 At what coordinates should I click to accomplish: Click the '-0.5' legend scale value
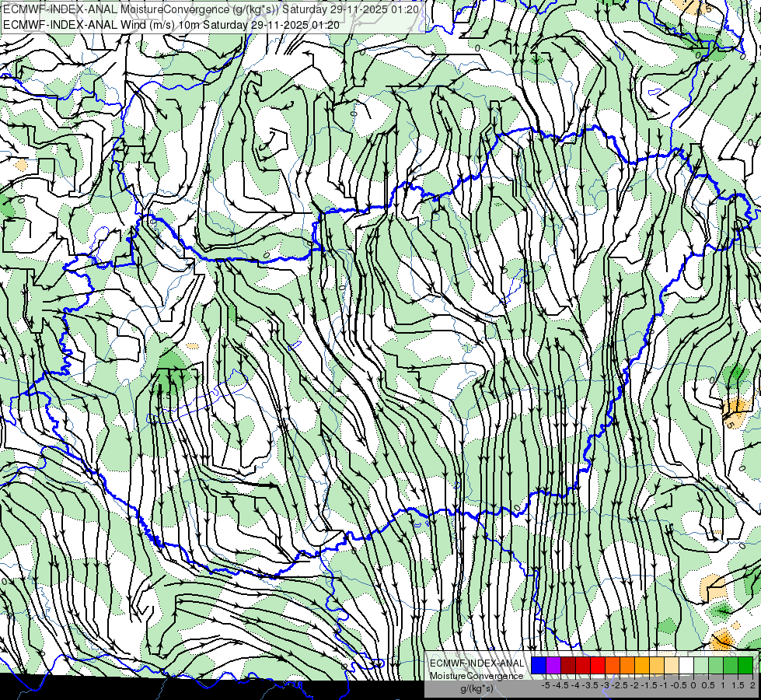[679, 685]
